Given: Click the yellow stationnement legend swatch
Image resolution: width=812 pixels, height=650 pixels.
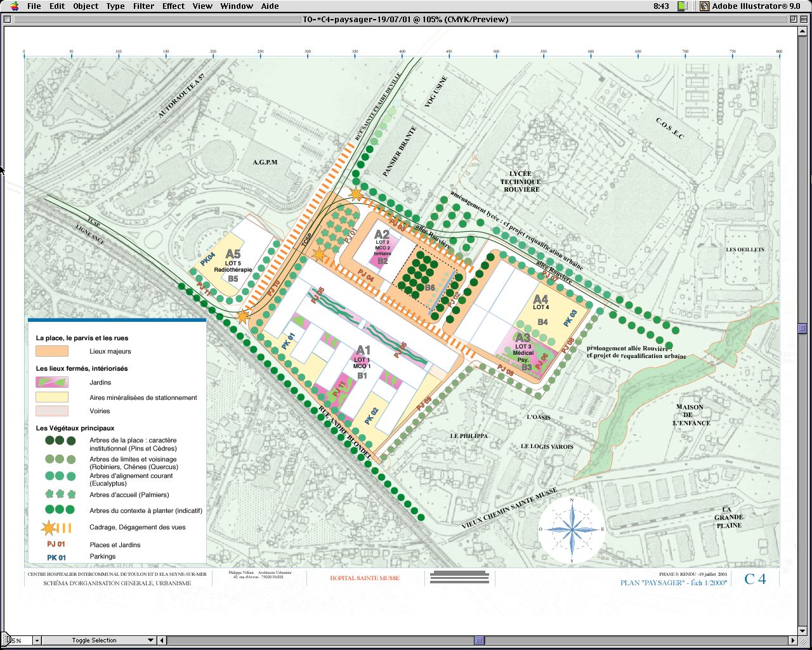Looking at the screenshot, I should click(x=52, y=397).
